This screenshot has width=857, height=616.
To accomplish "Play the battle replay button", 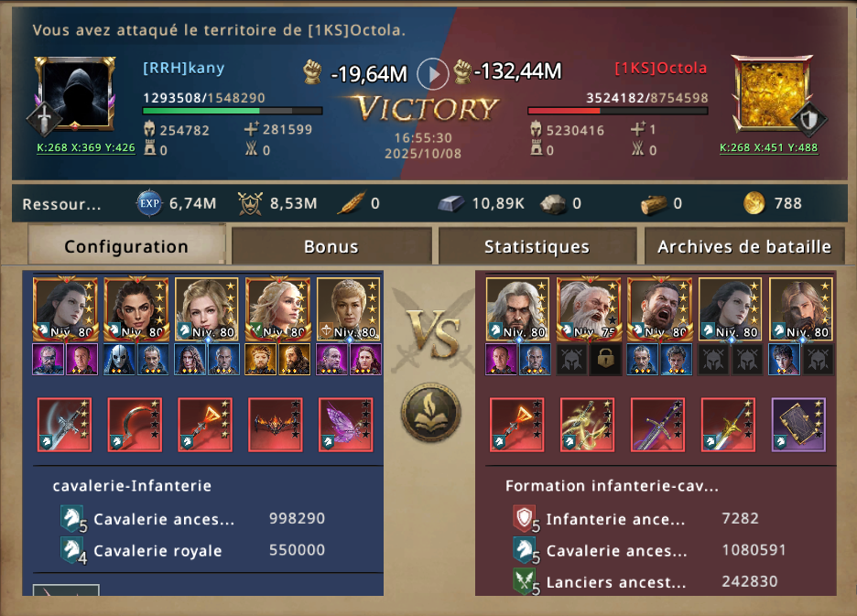I will coord(432,74).
